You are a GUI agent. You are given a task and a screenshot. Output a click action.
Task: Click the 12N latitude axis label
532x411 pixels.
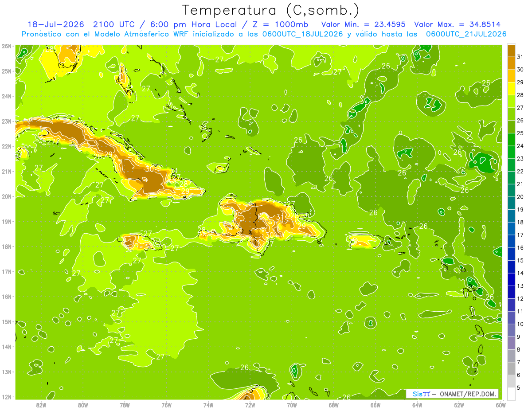click(x=6, y=397)
